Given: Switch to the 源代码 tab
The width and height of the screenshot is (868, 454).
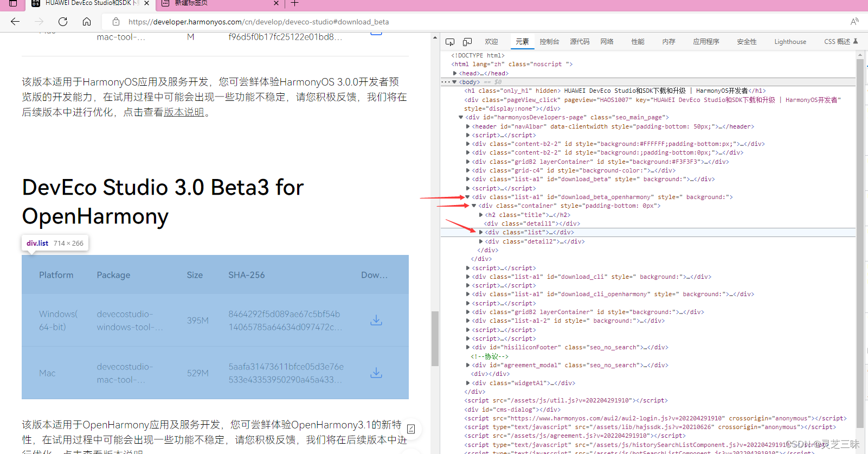Looking at the screenshot, I should pos(580,42).
